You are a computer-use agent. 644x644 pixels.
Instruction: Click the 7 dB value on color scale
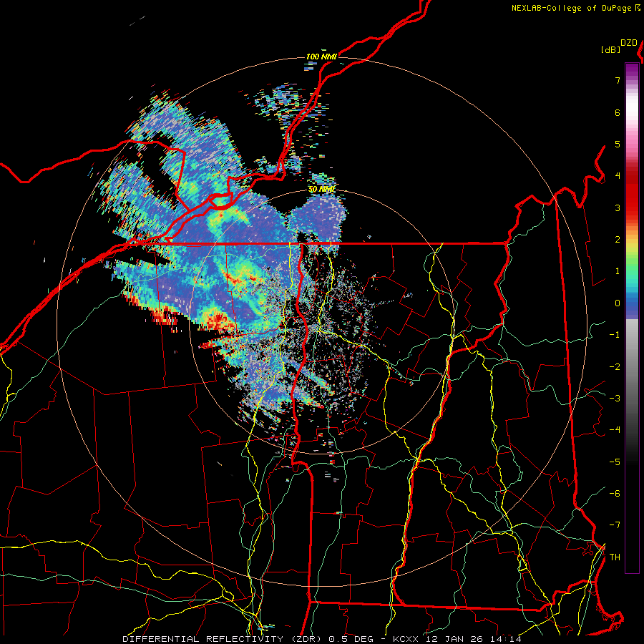pyautogui.click(x=618, y=80)
